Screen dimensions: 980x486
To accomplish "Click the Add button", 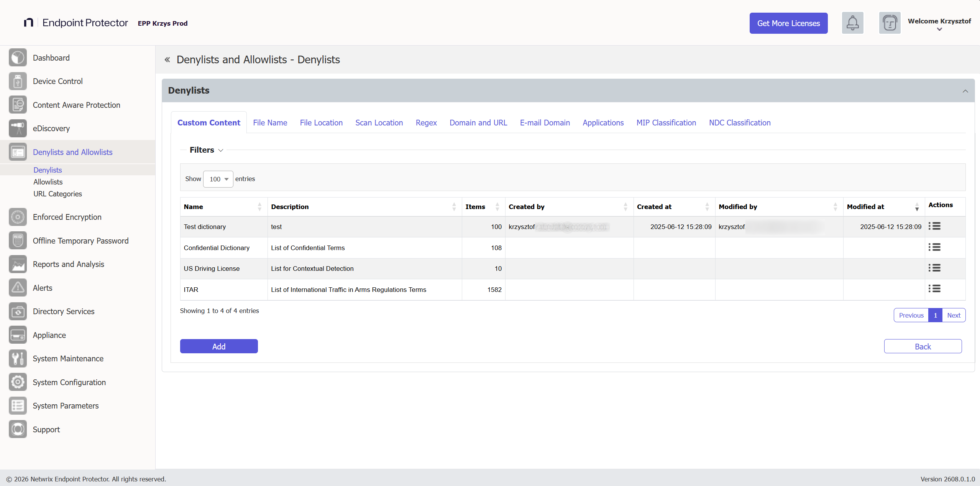I will 219,346.
